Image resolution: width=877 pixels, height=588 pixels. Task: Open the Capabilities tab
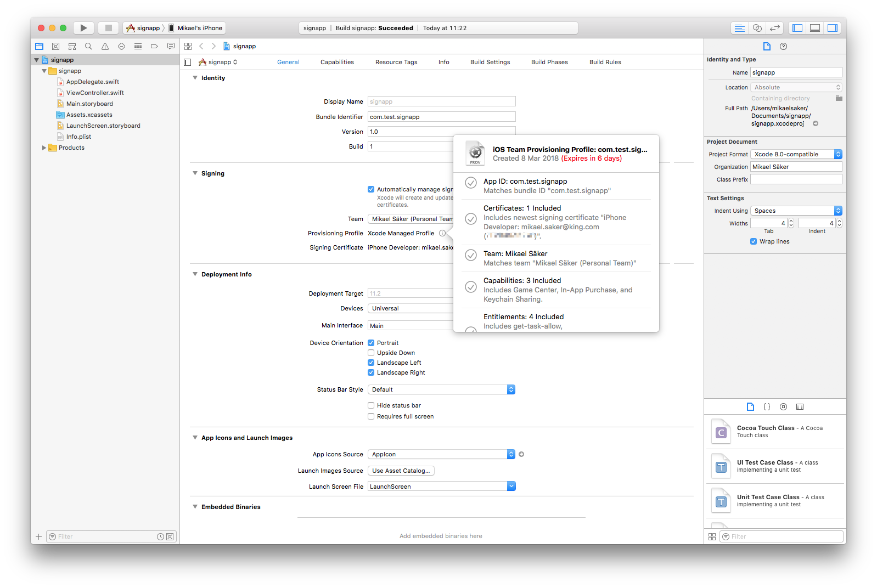pyautogui.click(x=337, y=62)
